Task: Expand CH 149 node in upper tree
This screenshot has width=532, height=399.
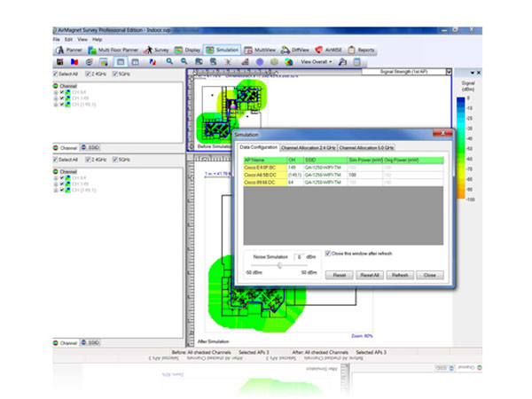Action: (x=56, y=98)
